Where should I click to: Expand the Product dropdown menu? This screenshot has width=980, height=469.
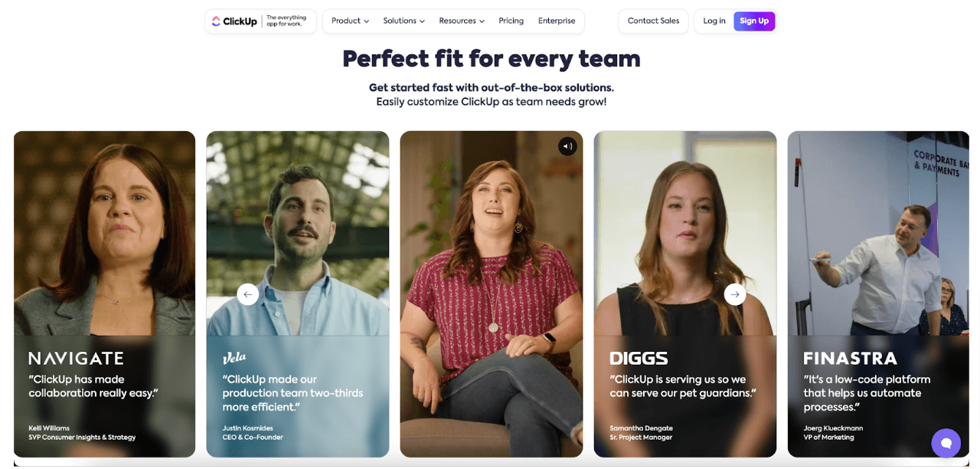(x=350, y=21)
